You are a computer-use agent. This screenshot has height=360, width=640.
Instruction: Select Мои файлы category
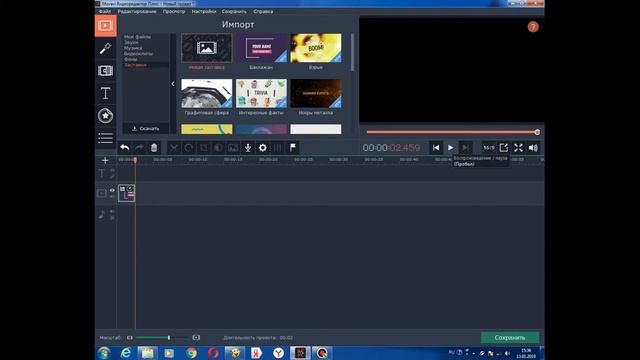[x=138, y=37]
